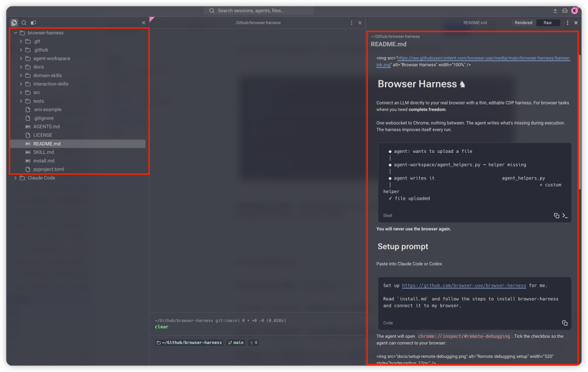Expand the .github folder chevron

tap(21, 50)
